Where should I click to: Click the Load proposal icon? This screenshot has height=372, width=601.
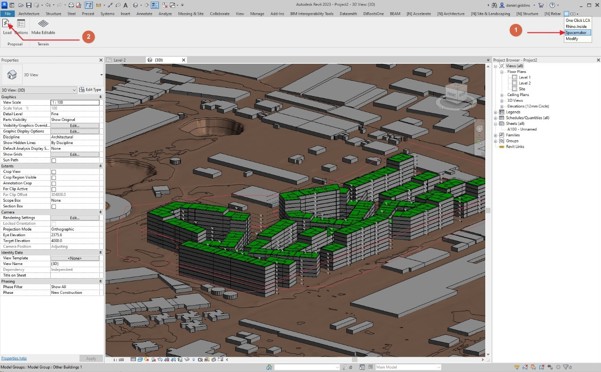[x=6, y=24]
